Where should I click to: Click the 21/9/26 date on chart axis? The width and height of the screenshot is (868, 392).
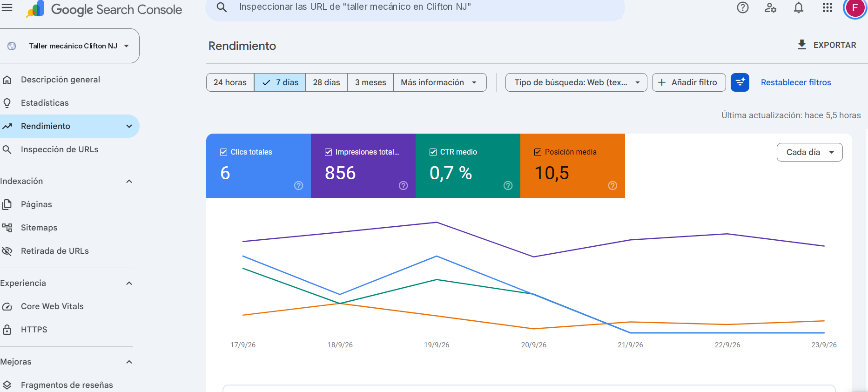pyautogui.click(x=630, y=345)
